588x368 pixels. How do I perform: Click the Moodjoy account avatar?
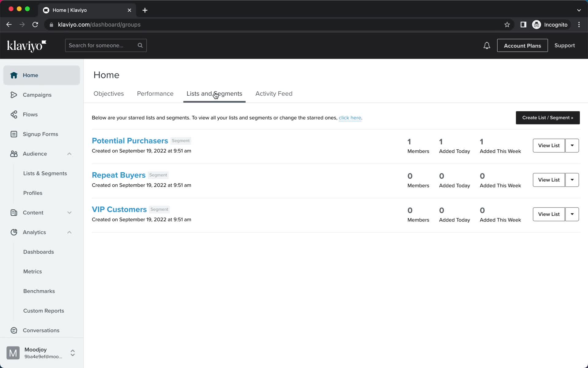[x=13, y=353]
